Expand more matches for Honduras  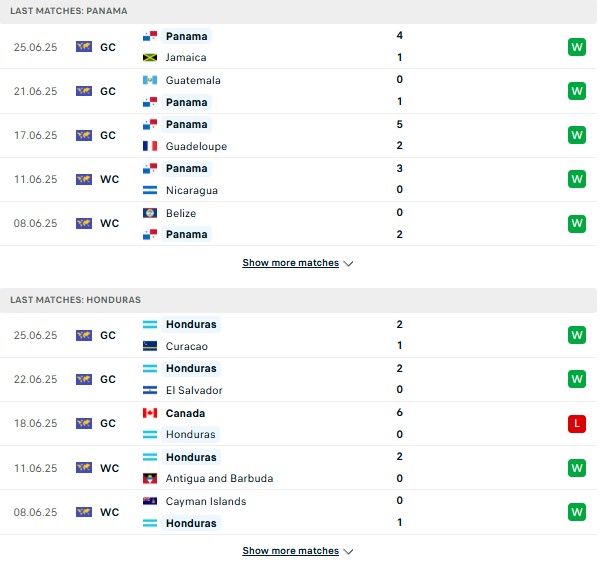click(290, 551)
